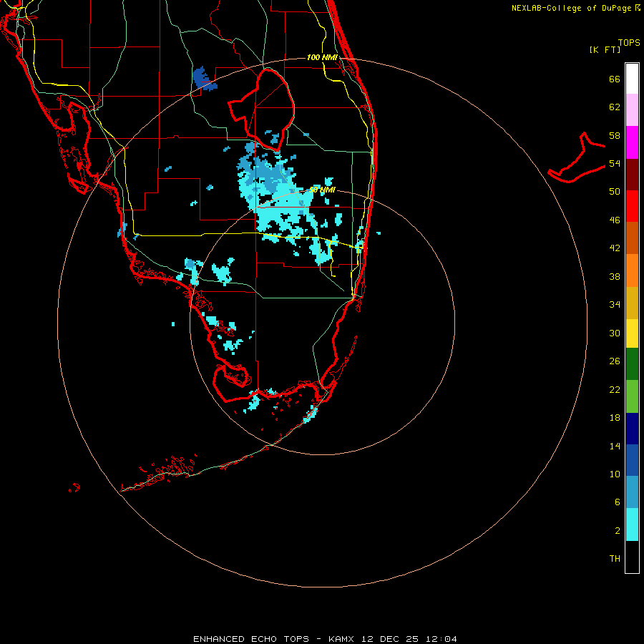Click the 6 legend value

point(617,502)
